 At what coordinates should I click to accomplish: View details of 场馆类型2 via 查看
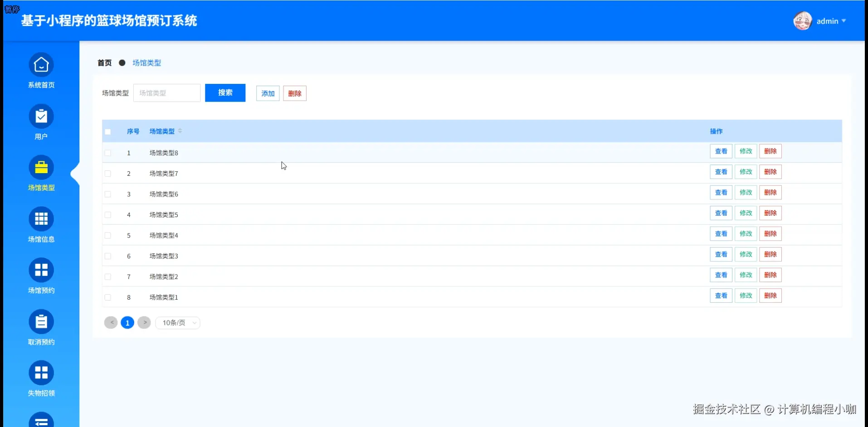[721, 275]
